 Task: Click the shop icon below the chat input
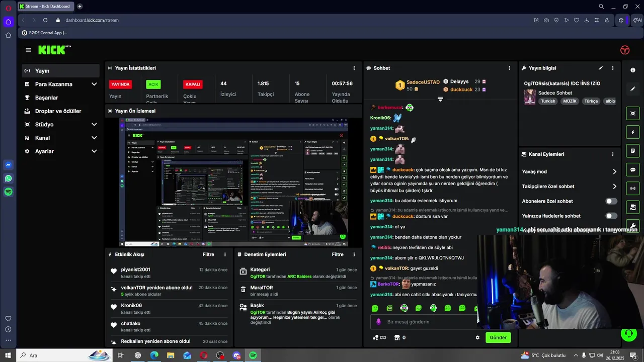pos(397,337)
